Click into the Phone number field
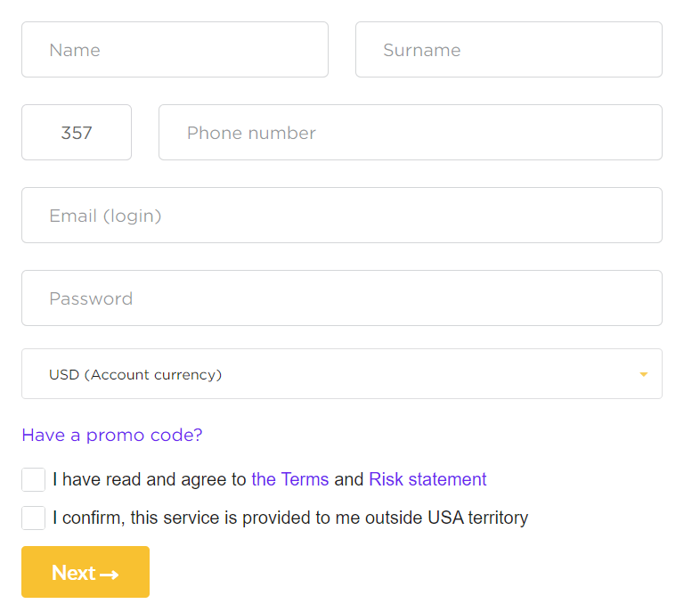This screenshot has width=700, height=612. point(411,132)
